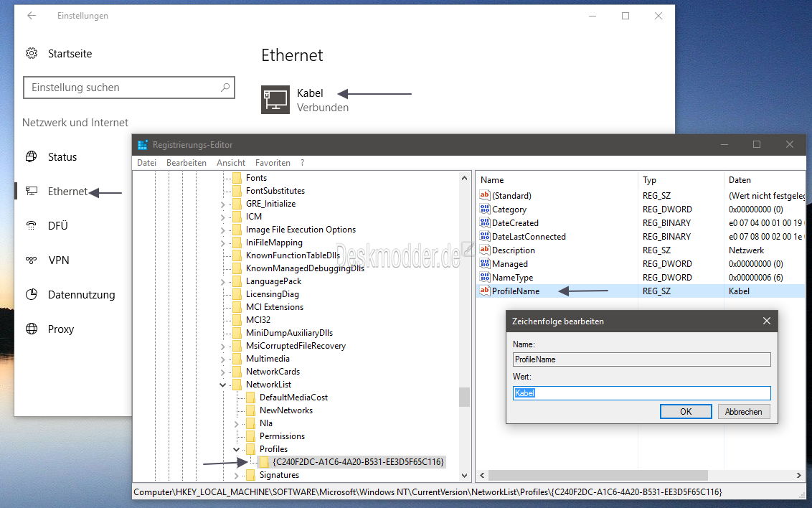The width and height of the screenshot is (812, 508).
Task: Click the DateCreated binary value icon
Action: [x=485, y=222]
